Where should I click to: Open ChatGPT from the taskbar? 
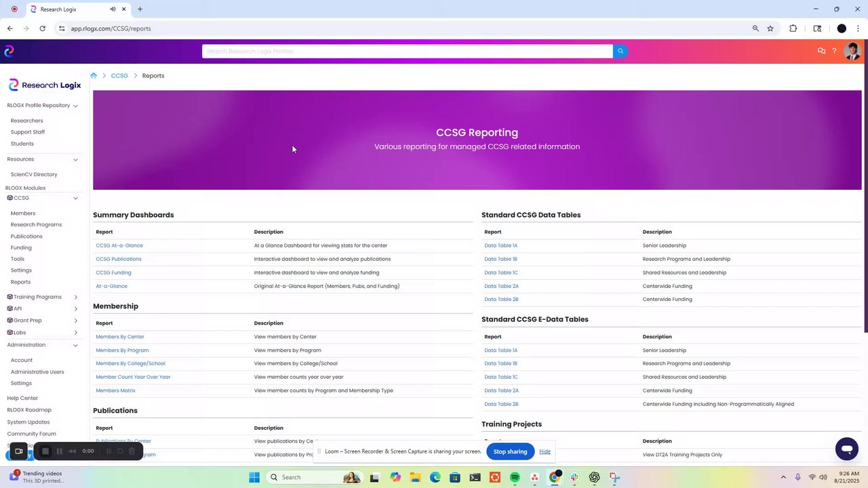point(594,477)
